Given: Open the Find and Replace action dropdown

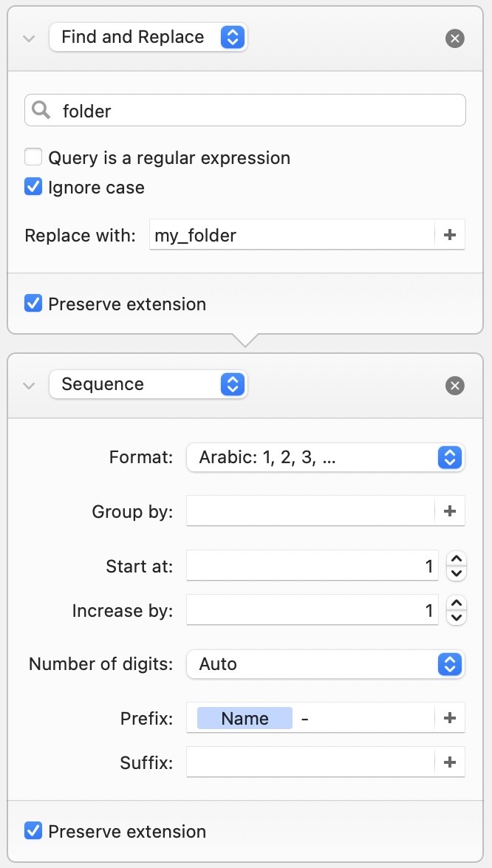Looking at the screenshot, I should click(148, 38).
